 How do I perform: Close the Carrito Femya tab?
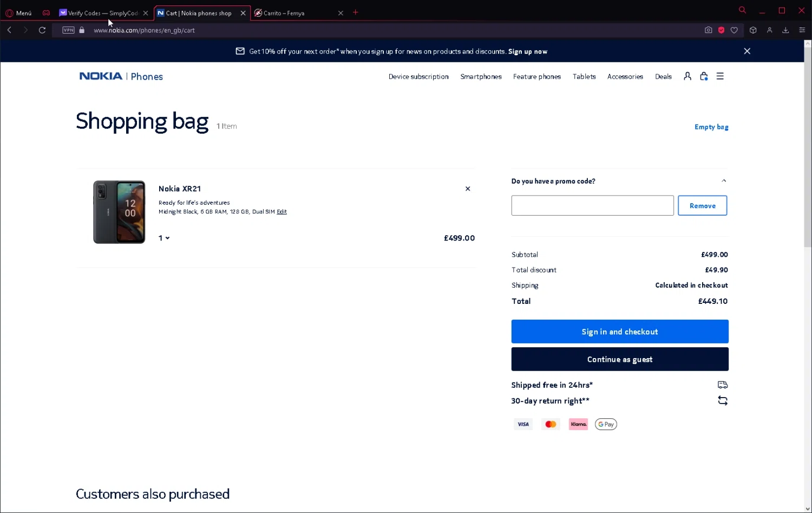tap(340, 13)
